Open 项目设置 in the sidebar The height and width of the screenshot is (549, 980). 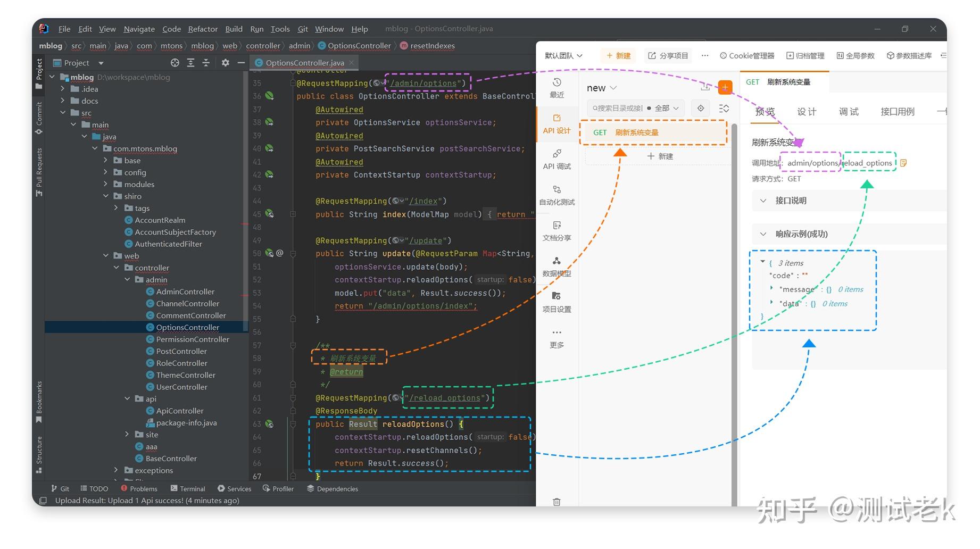[x=557, y=302]
